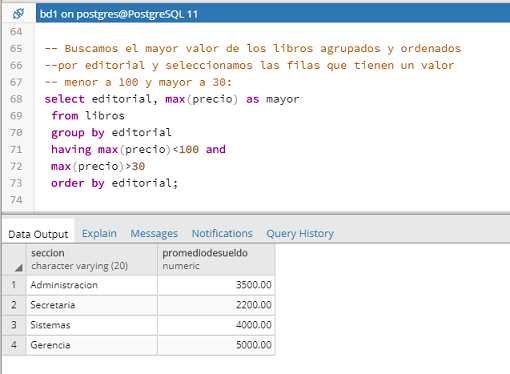Click line number 64 in the gutter
510x374 pixels.
click(16, 32)
